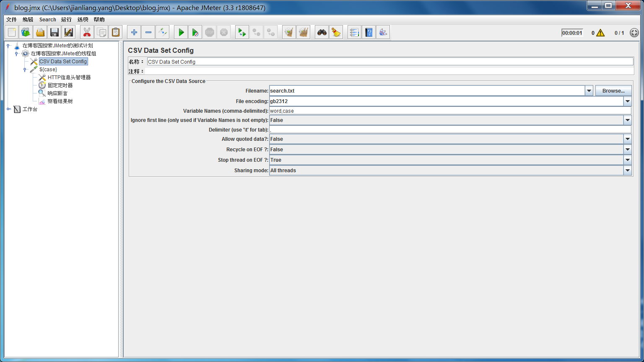Open the Help book icon
Image resolution: width=644 pixels, height=362 pixels.
369,32
